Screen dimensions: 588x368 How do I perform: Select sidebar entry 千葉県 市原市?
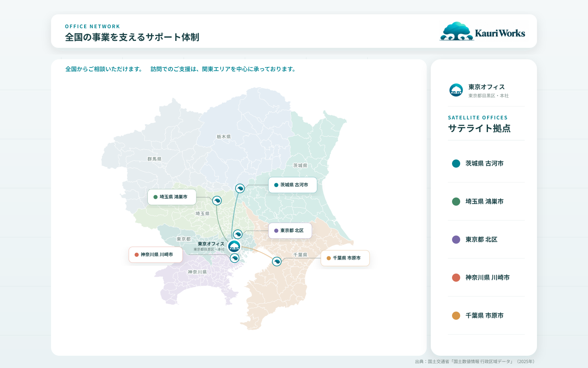486,316
